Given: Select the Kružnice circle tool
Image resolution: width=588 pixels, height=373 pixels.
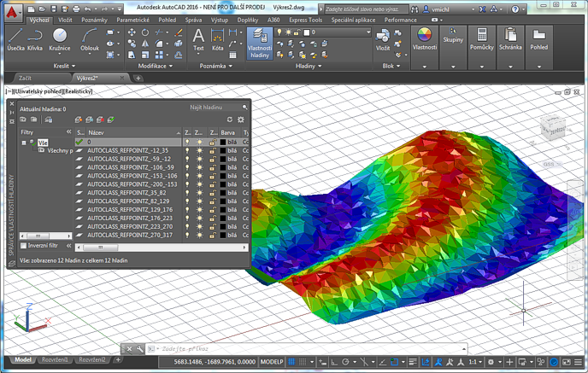Looking at the screenshot, I should coord(60,40).
